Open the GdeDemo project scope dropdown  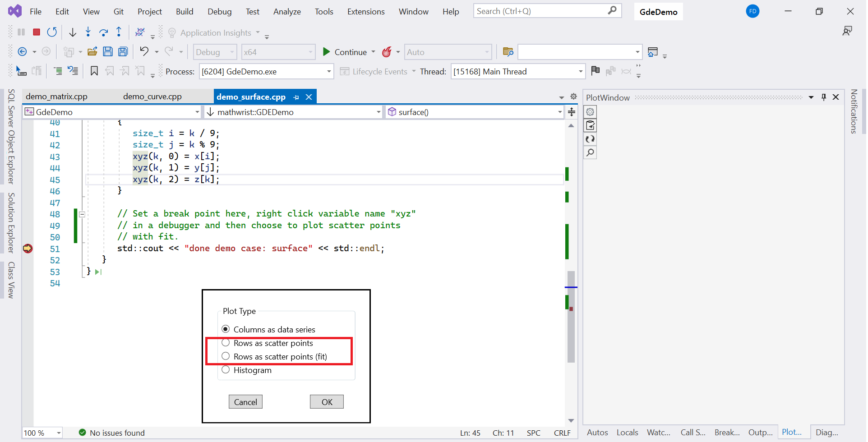(x=112, y=112)
